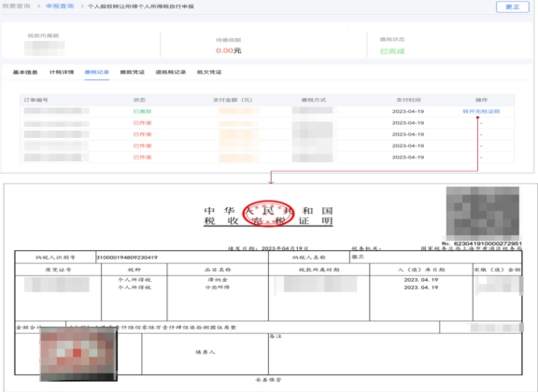538x392 pixels.
Task: Click the 订单编号 column header
Action: [35, 100]
